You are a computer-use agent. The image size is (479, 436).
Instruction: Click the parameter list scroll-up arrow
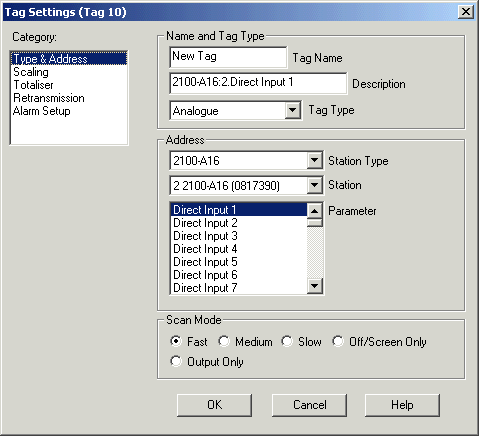314,211
